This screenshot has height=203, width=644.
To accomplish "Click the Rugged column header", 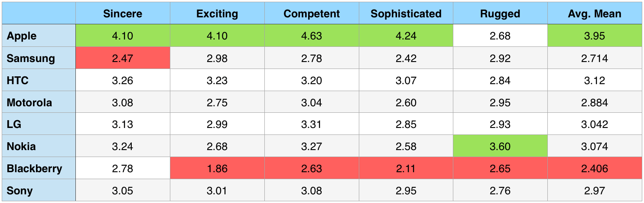I will pos(500,13).
